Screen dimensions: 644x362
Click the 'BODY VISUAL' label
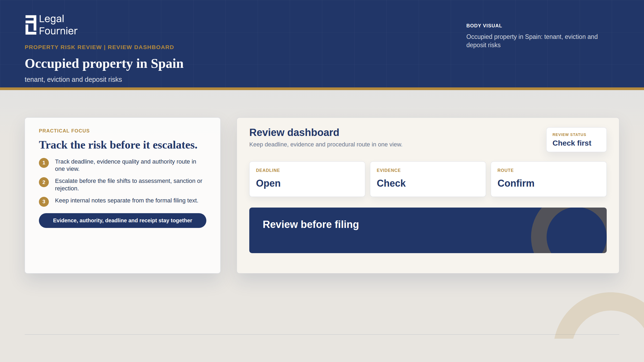[x=484, y=26]
